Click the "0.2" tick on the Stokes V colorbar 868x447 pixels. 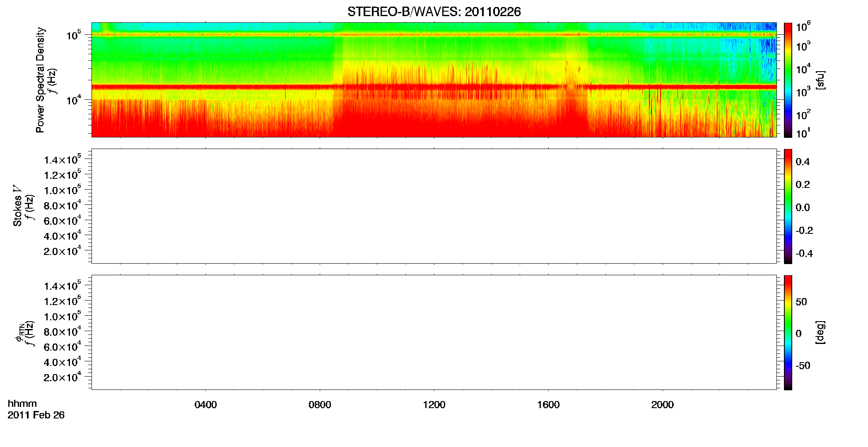(x=803, y=185)
